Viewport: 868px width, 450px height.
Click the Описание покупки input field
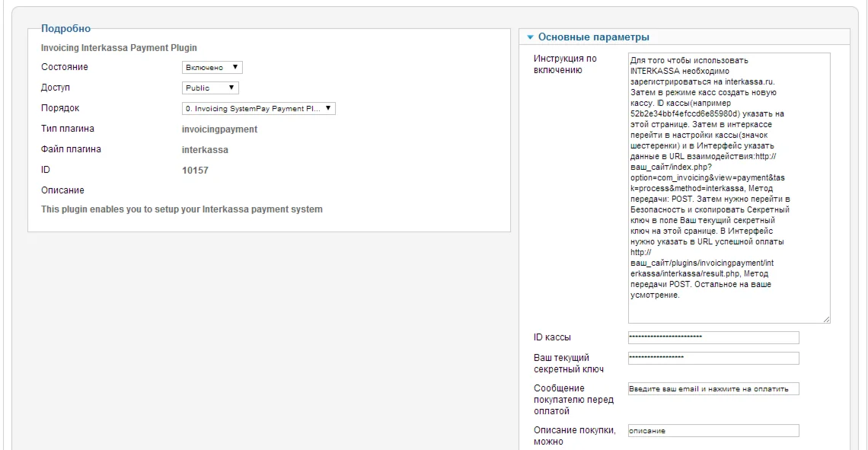tap(713, 431)
